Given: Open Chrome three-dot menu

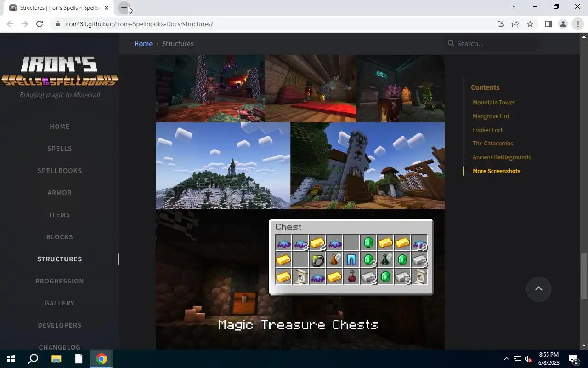Looking at the screenshot, I should click(x=578, y=24).
